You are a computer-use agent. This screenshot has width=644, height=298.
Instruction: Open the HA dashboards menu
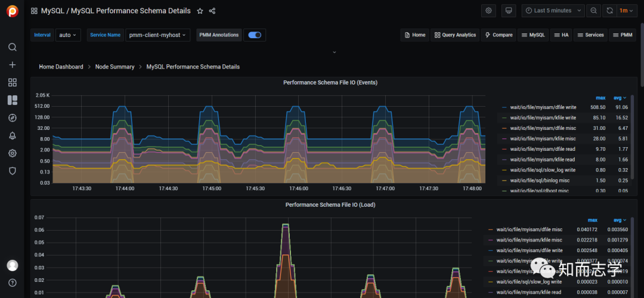point(561,35)
